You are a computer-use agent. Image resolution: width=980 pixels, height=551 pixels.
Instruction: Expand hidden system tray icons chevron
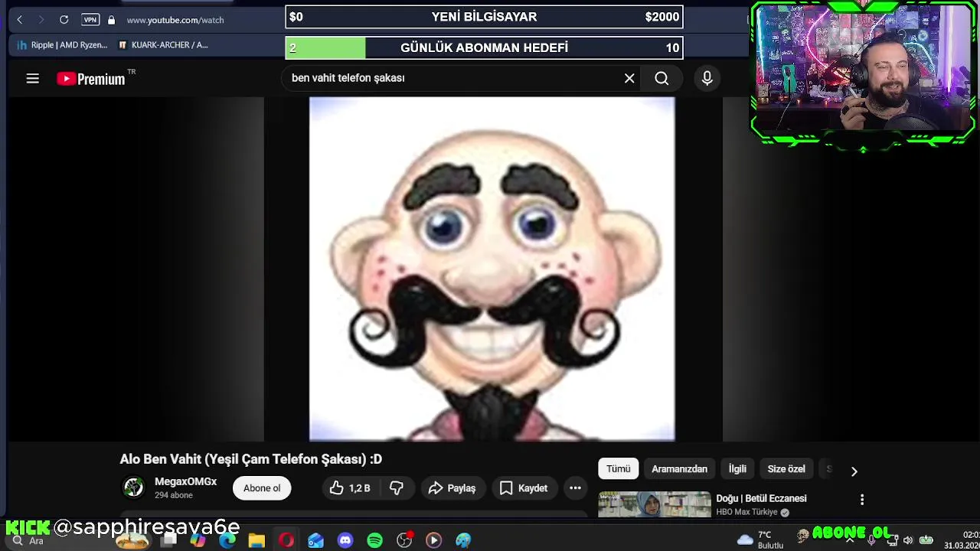[x=849, y=541]
